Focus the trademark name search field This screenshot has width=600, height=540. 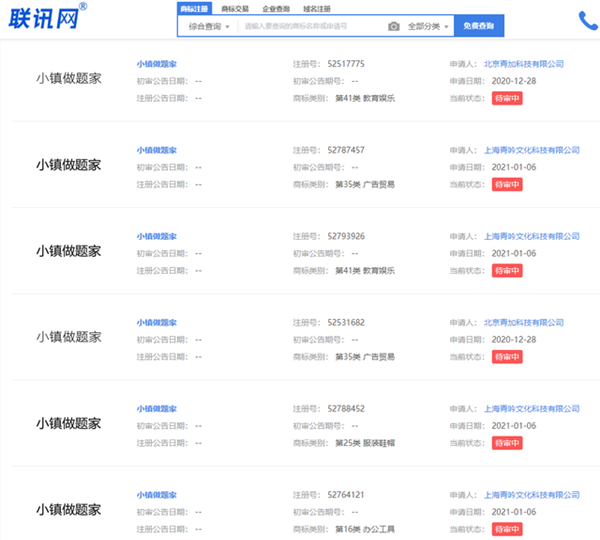coord(312,26)
